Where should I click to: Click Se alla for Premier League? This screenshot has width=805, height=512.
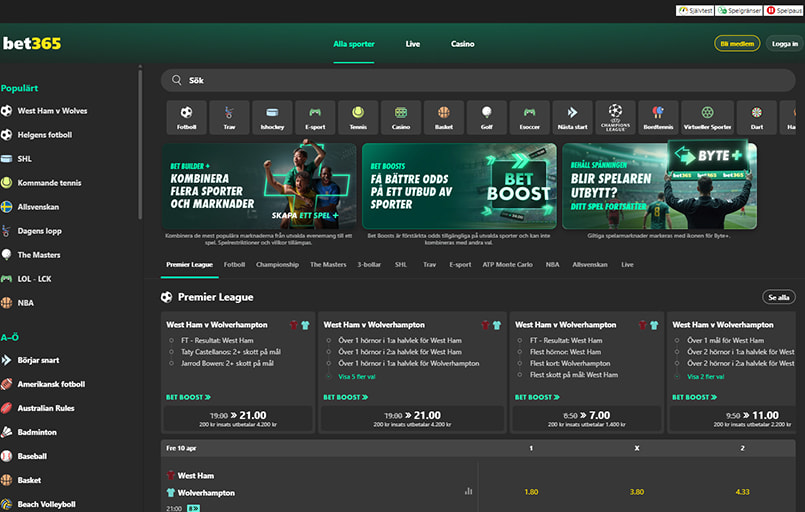[x=779, y=297]
